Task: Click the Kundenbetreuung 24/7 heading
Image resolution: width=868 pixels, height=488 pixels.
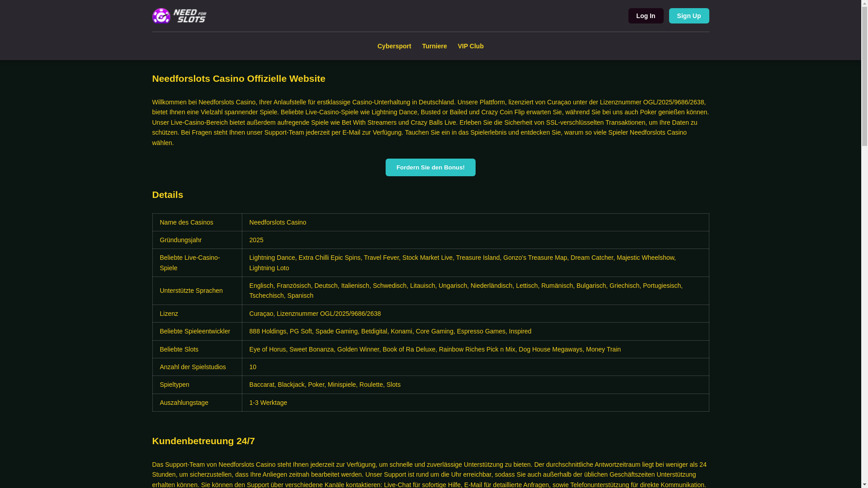Action: (x=203, y=441)
